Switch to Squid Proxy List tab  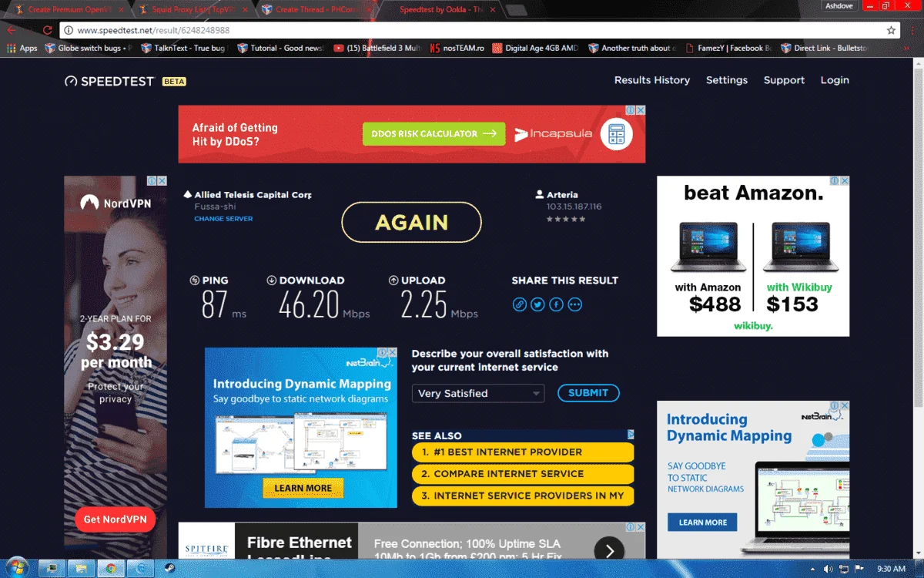coord(192,9)
